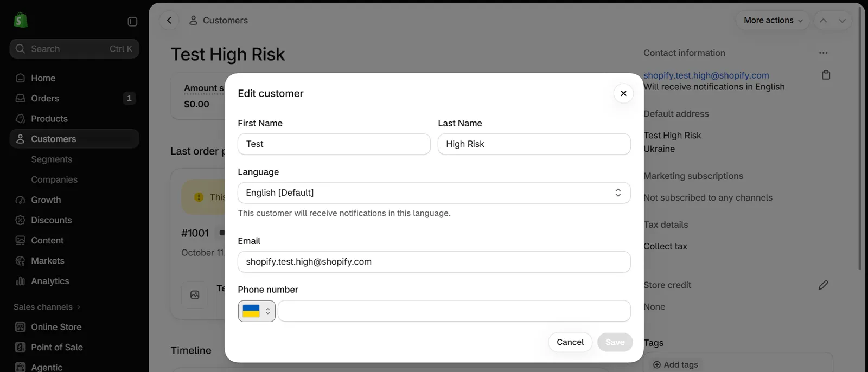Click the Point of Sale icon
Viewport: 868px width, 372px height.
(20, 347)
